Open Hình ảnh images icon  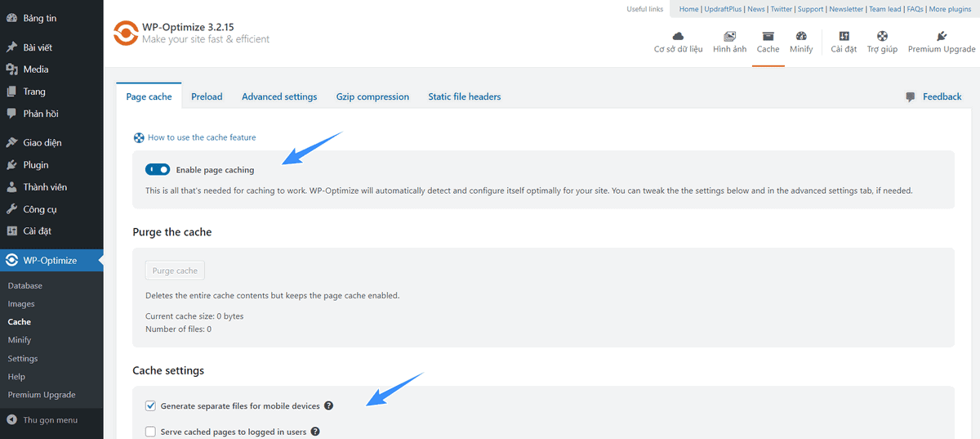729,36
